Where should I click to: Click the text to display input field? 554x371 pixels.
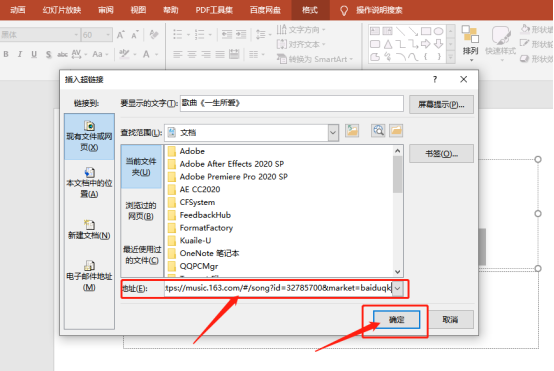292,103
